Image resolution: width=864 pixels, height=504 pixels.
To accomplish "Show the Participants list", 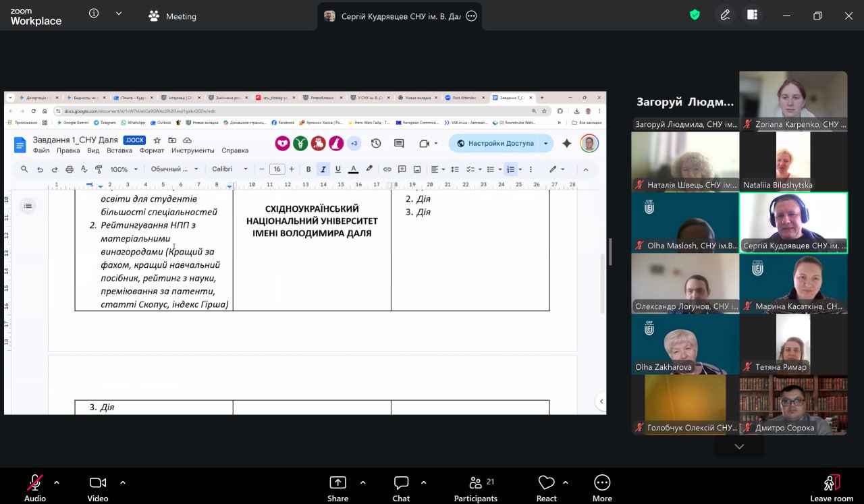I will pyautogui.click(x=476, y=483).
